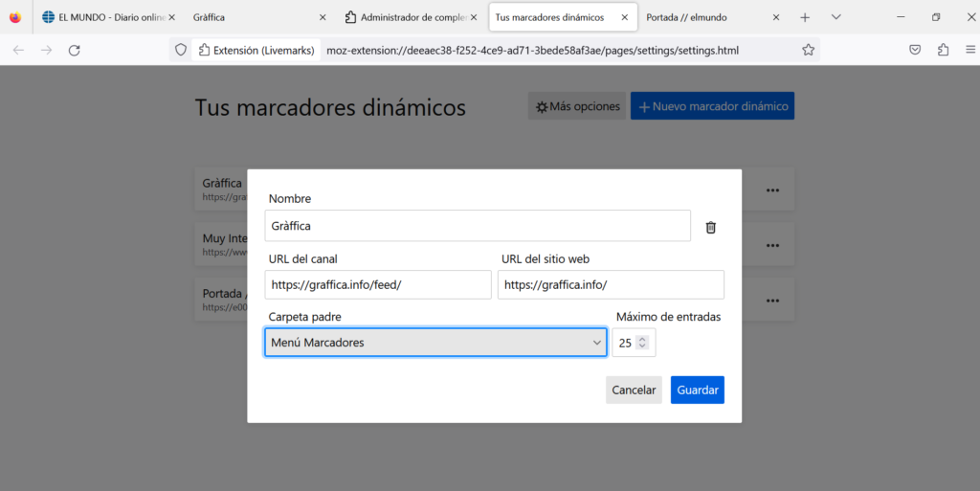
Task: Click the Firefox View icon
Action: (x=15, y=17)
